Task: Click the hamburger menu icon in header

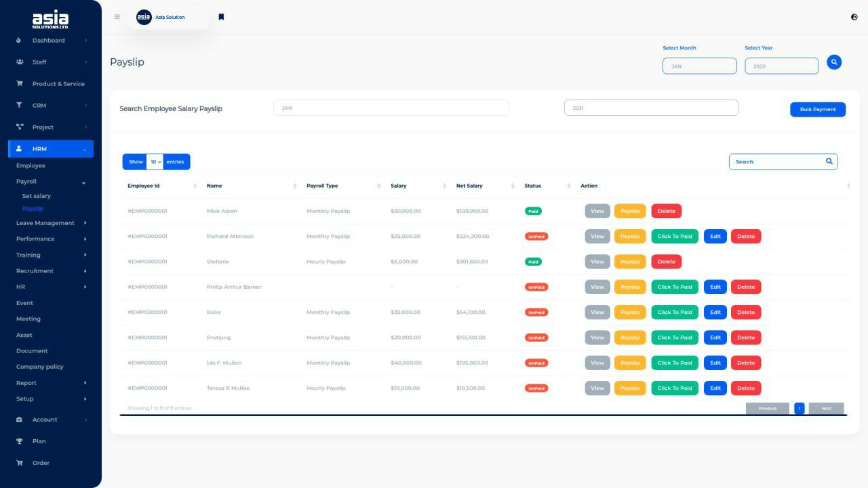Action: click(x=117, y=17)
